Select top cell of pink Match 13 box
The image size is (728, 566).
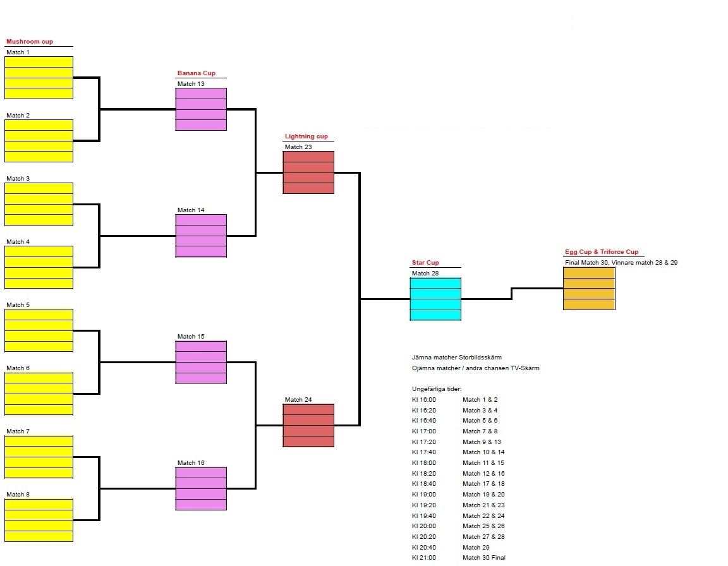[201, 93]
